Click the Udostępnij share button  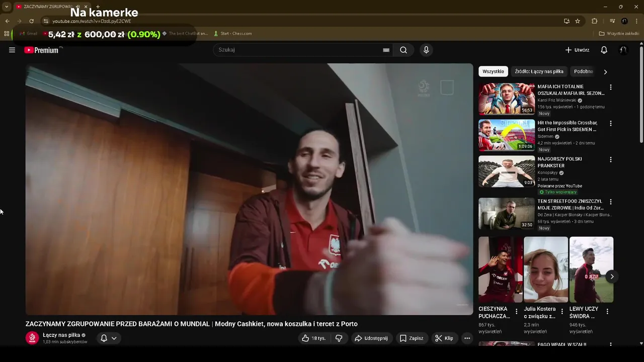[371, 338]
